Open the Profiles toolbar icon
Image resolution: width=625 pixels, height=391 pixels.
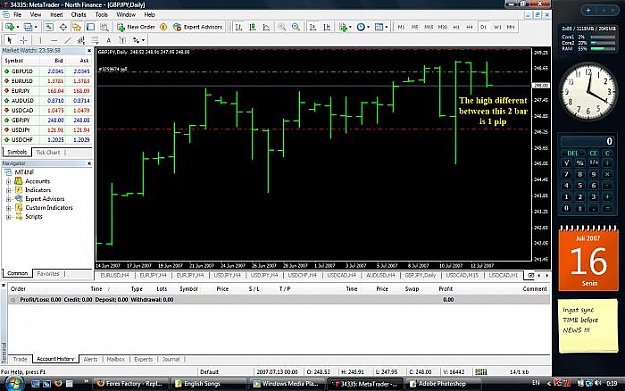click(28, 27)
